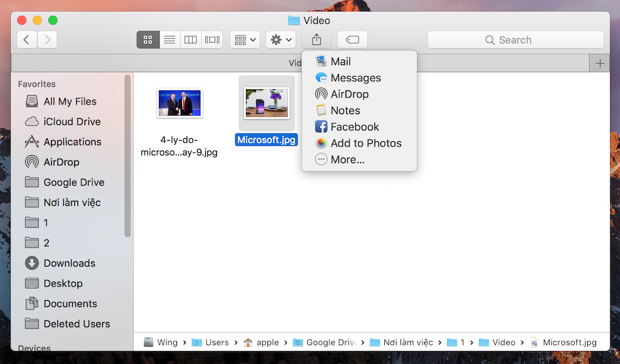Go forward with the right arrow button
Image resolution: width=620 pixels, height=364 pixels.
point(47,39)
